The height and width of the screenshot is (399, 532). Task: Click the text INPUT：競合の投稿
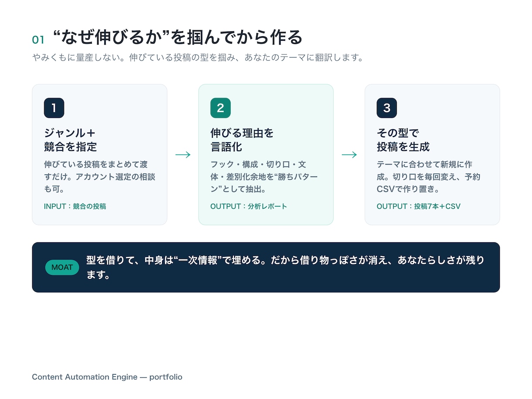(x=75, y=206)
